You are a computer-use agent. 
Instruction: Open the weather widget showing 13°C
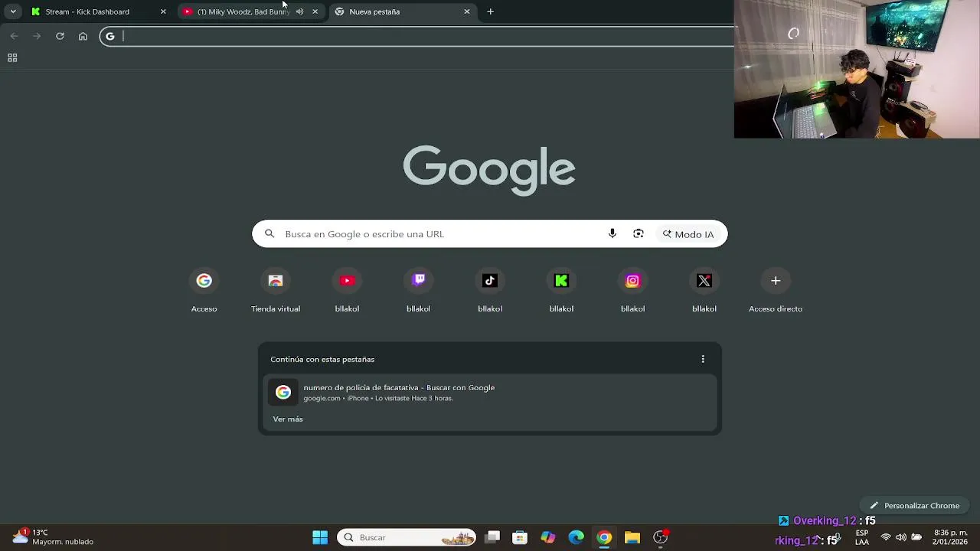(x=52, y=537)
